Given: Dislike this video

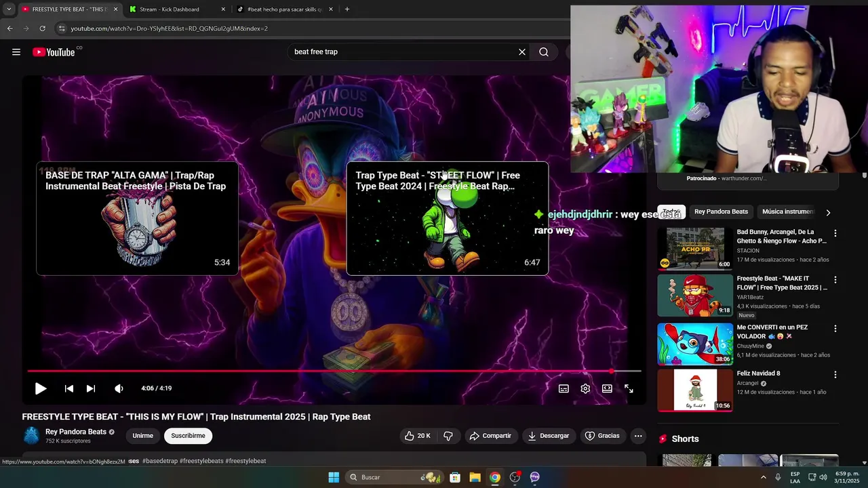Looking at the screenshot, I should 448,436.
